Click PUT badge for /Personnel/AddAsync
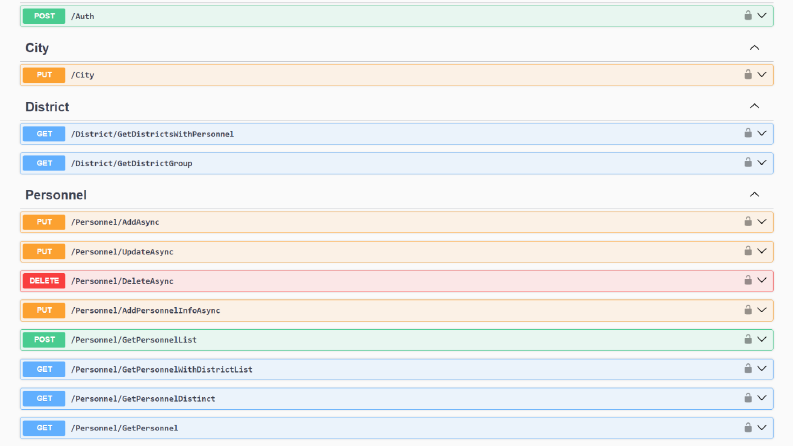The width and height of the screenshot is (793, 446). coord(44,222)
